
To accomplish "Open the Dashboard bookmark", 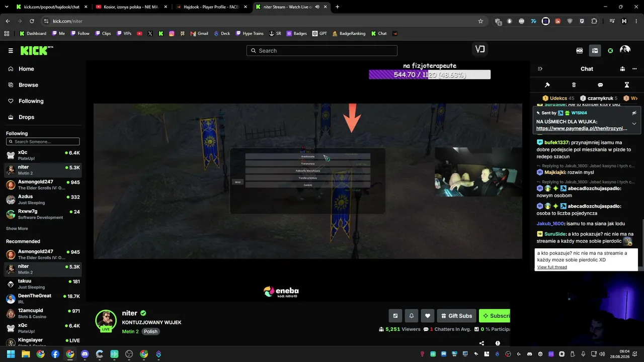I will tap(33, 34).
